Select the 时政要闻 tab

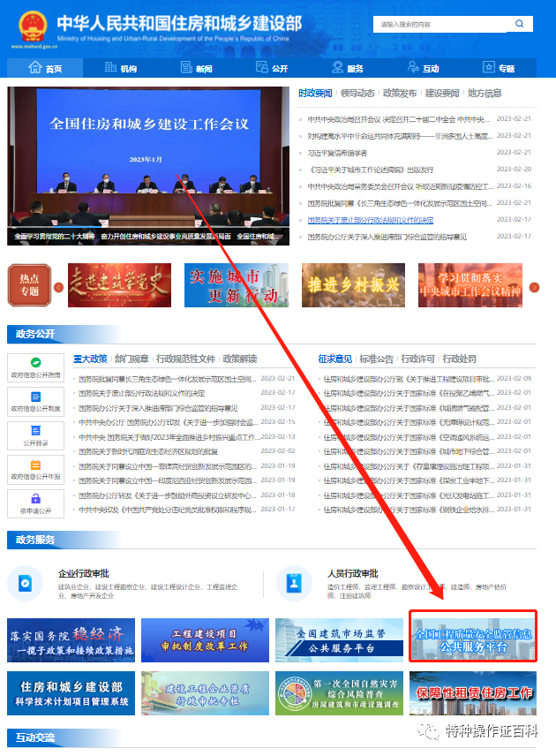tap(315, 93)
